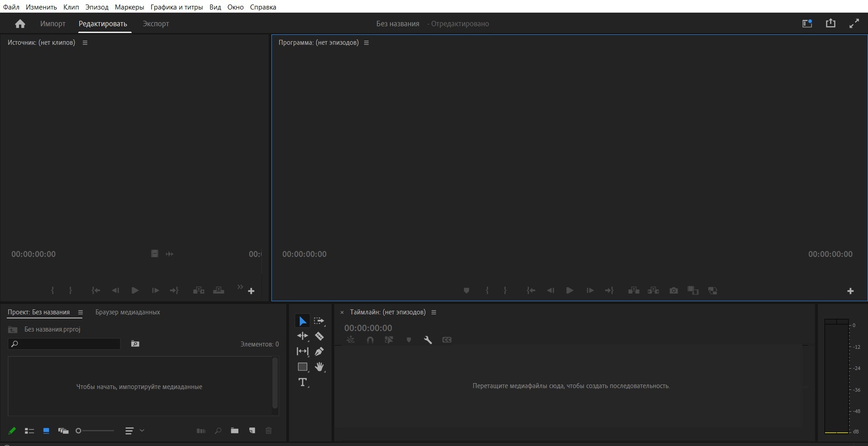Close the Timeline panel with x
Viewport: 868px width, 446px height.
tap(342, 312)
